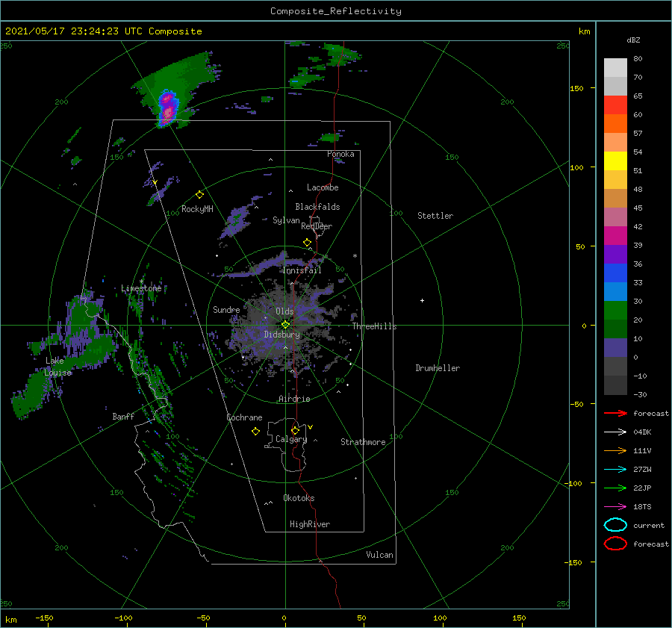Click the bright yellow dBZ swatch
Viewport: 672px width, 628px height.
pos(615,161)
